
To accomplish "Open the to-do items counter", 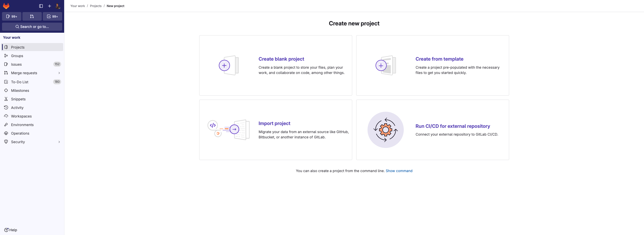I will coord(52,16).
